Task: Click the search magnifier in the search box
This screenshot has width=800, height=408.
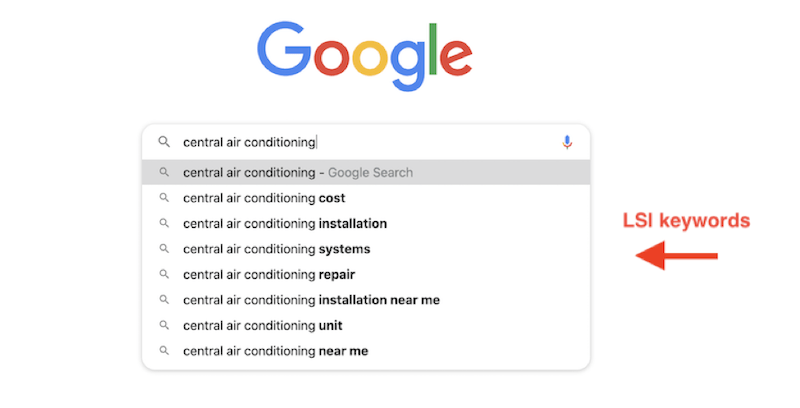Action: coord(164,142)
